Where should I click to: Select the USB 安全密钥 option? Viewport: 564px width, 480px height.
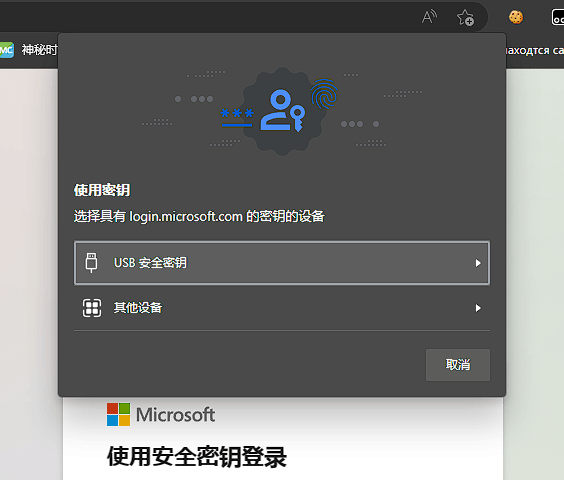pyautogui.click(x=282, y=263)
